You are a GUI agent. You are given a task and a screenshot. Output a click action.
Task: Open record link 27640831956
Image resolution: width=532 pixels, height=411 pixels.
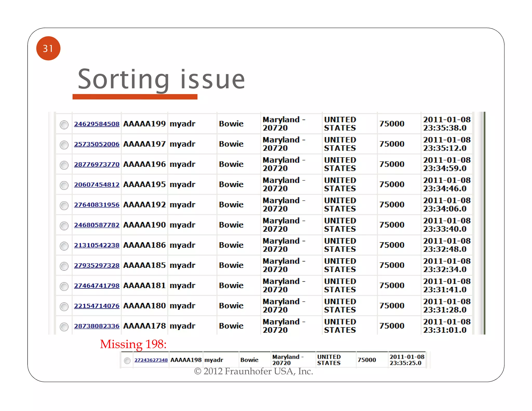(97, 205)
